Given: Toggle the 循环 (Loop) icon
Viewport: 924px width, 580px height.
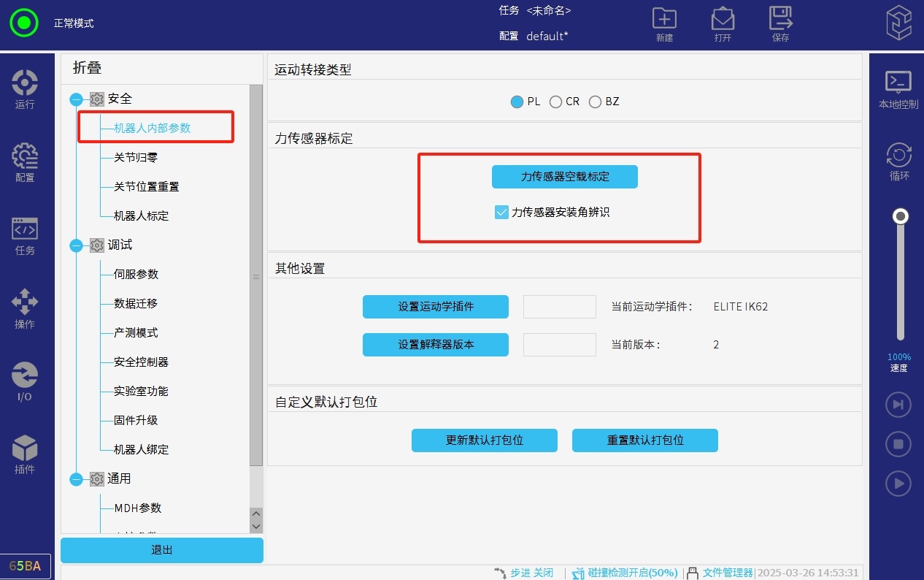Looking at the screenshot, I should [898, 159].
